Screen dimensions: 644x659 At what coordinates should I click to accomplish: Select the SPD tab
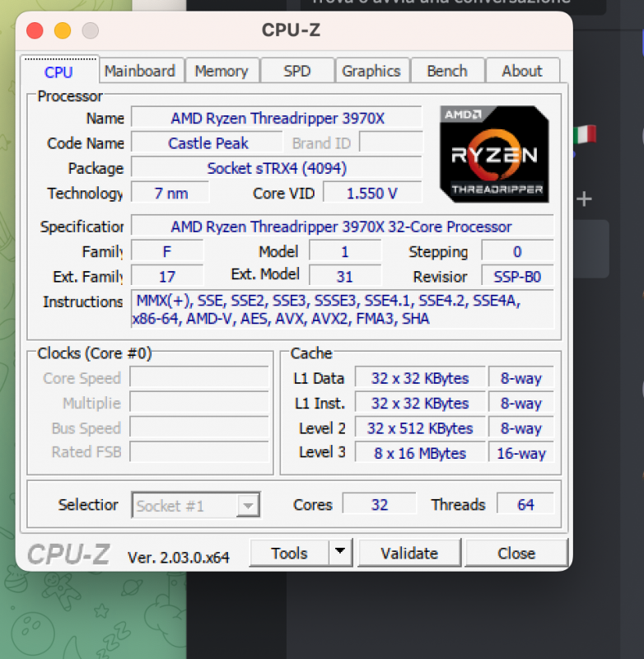point(296,71)
